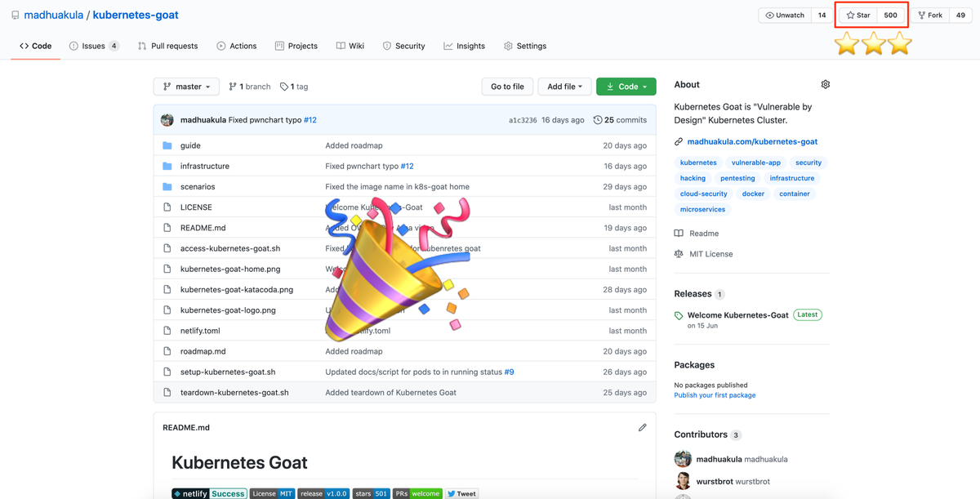Open the netlify.toml file
The height and width of the screenshot is (499, 980).
coord(200,331)
